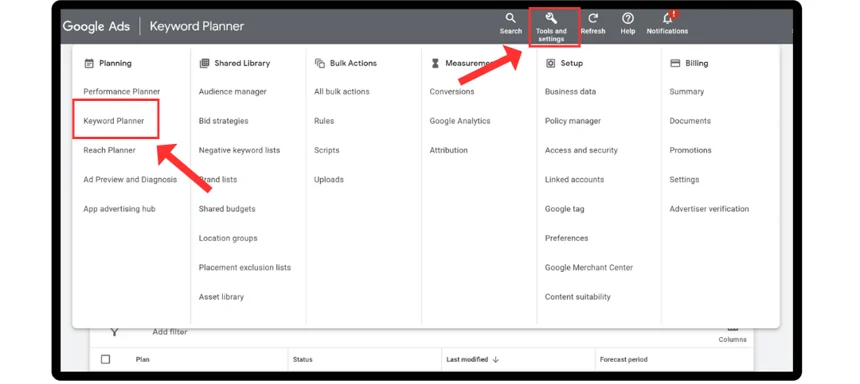Open App advertising hub
Viewport: 860px width, 384px height.
tap(119, 209)
